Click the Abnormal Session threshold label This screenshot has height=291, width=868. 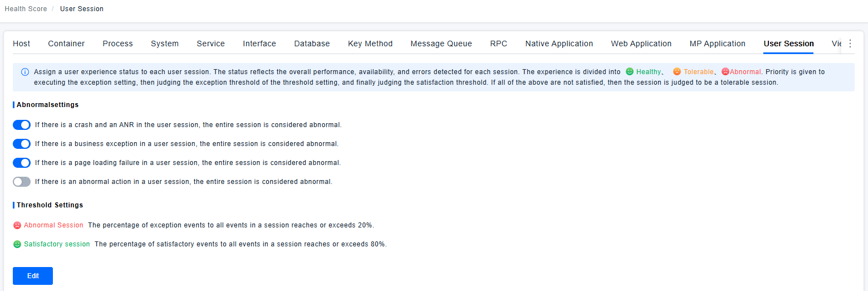point(53,225)
